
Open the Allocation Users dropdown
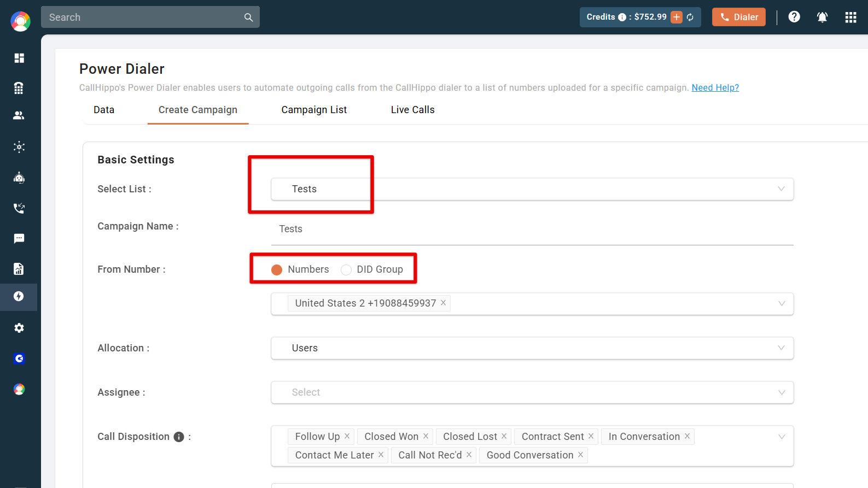[532, 348]
